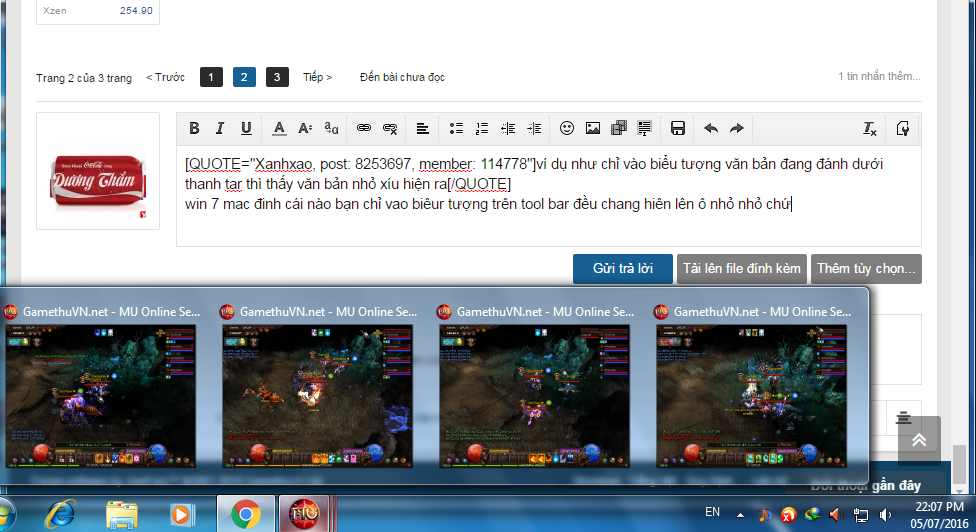This screenshot has height=532, width=976.
Task: Click the remove formatting icon
Action: [x=870, y=128]
